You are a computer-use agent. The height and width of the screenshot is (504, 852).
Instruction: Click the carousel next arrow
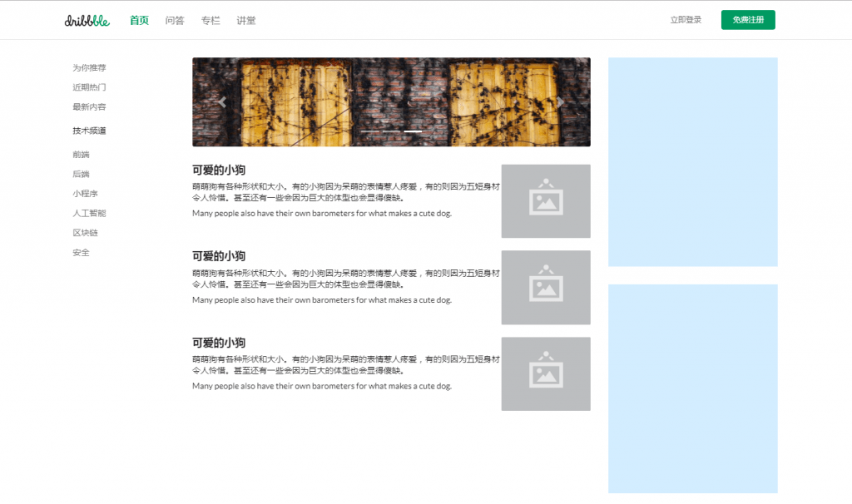[x=560, y=101]
